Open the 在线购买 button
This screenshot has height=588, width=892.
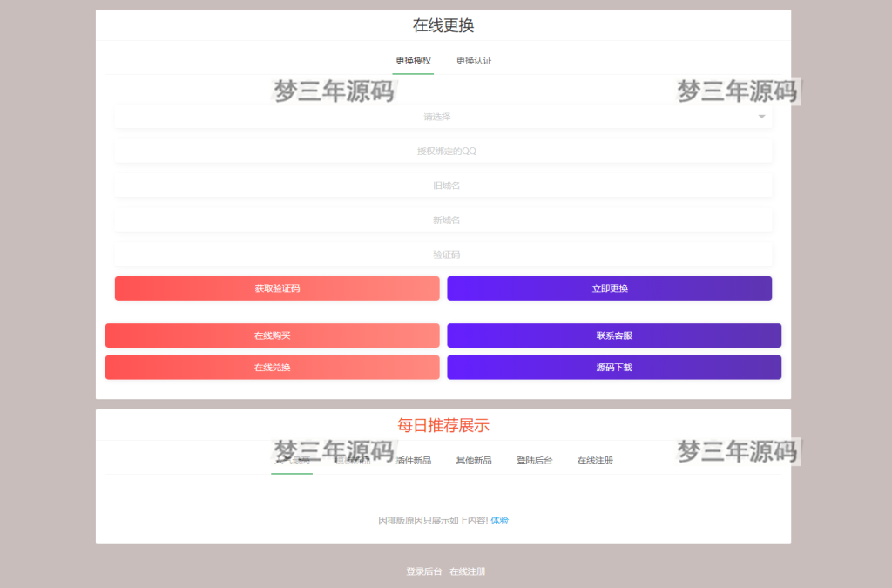click(272, 335)
